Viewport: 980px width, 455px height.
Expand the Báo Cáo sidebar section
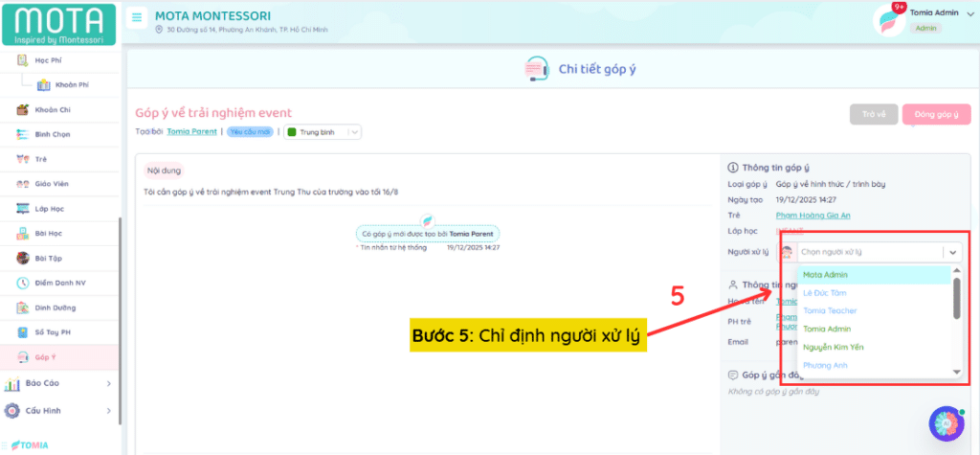click(x=108, y=384)
